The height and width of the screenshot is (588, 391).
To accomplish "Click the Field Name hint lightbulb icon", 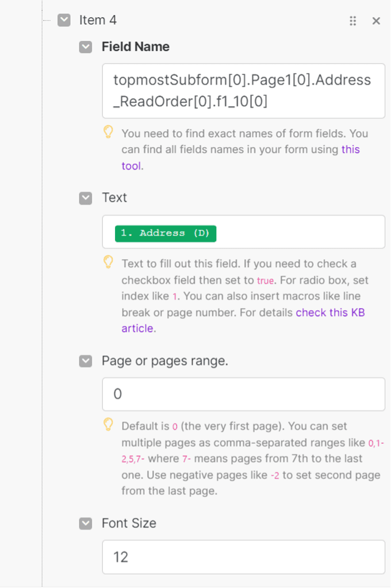I will point(108,132).
